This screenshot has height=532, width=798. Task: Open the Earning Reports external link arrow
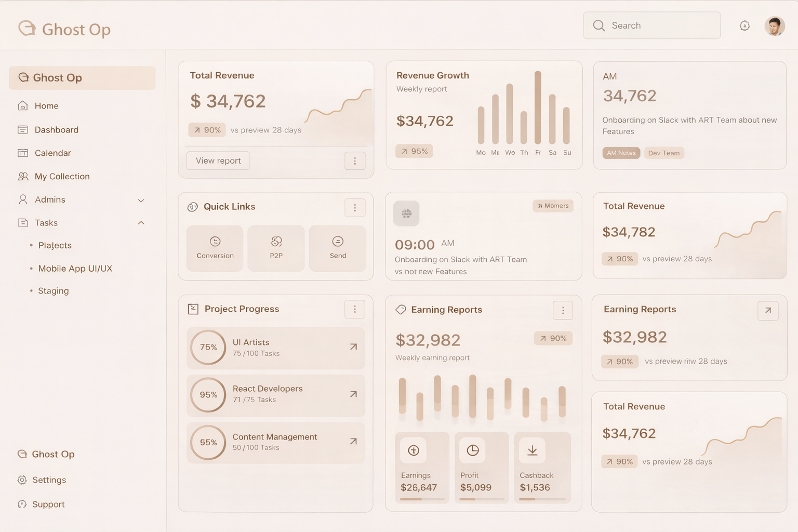click(768, 311)
